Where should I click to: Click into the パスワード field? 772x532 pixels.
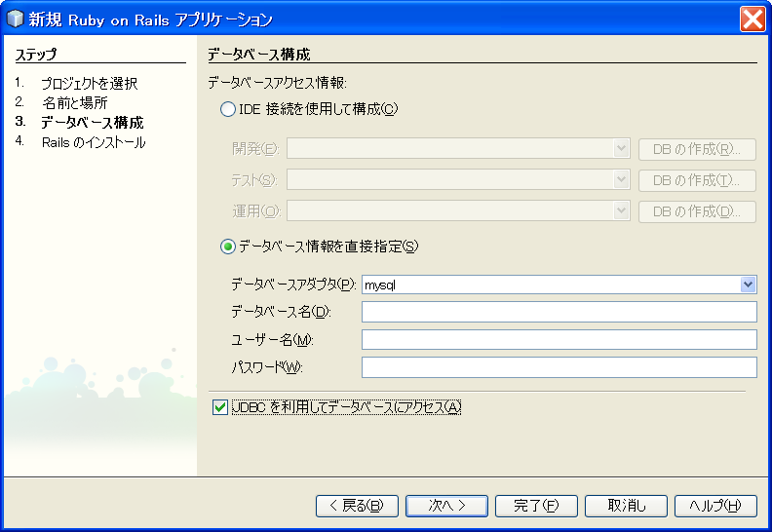560,367
